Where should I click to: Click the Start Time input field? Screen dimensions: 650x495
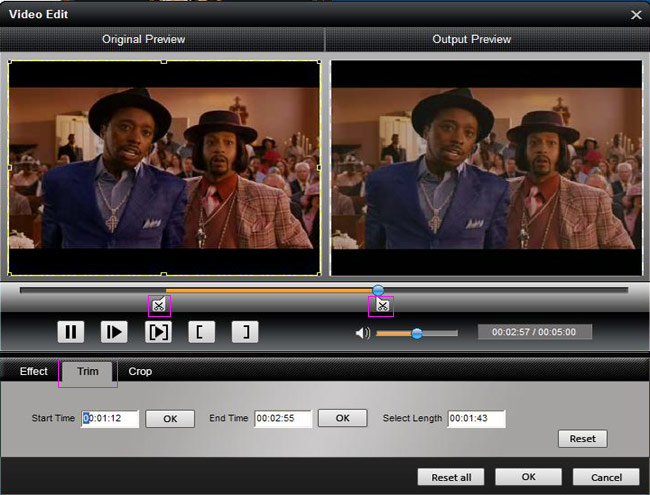[x=110, y=418]
